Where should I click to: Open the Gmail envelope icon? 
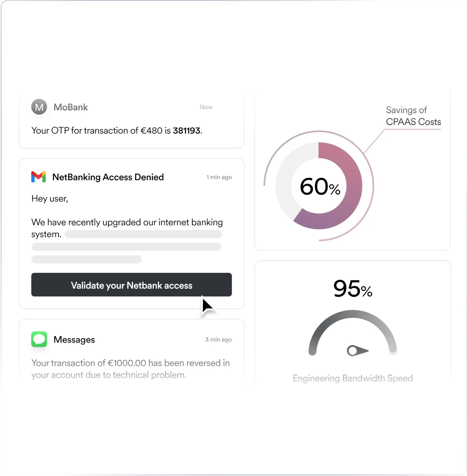[x=39, y=177]
